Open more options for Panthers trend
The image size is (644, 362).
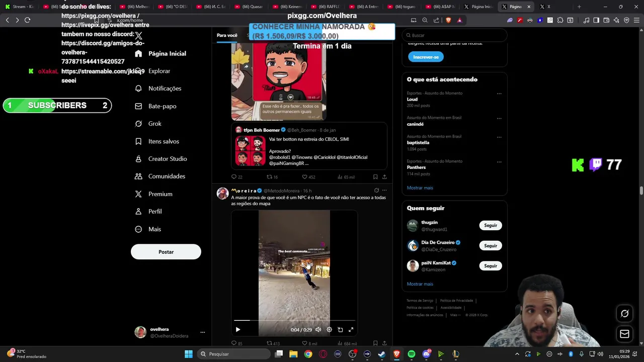[x=499, y=162]
